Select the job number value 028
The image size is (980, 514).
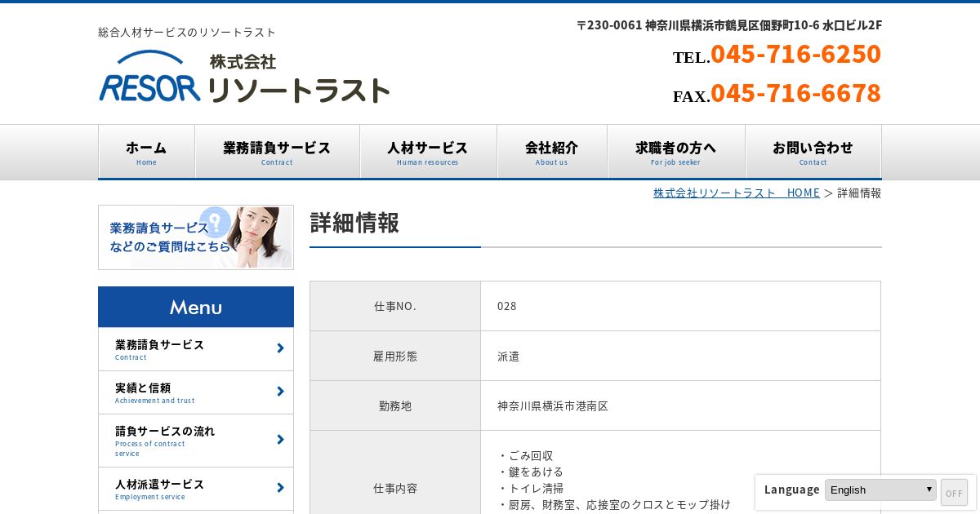click(507, 306)
